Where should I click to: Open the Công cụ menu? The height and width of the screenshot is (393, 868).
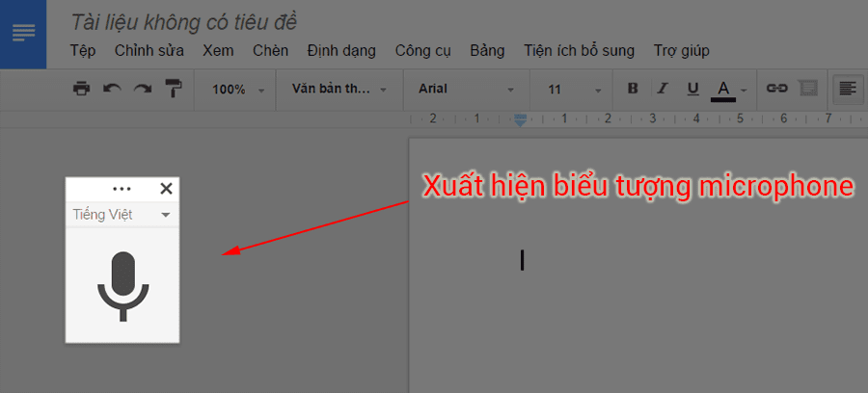pyautogui.click(x=423, y=51)
